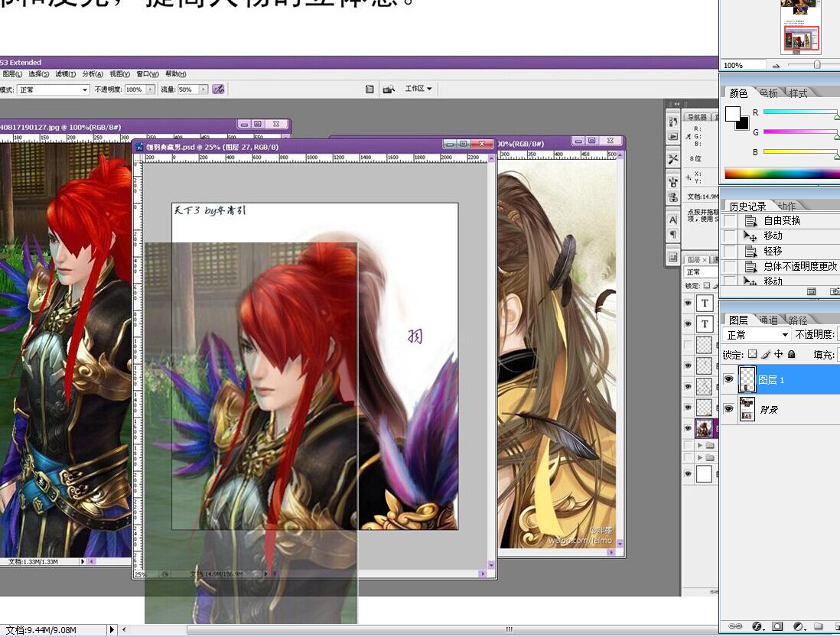The height and width of the screenshot is (637, 840).
Task: Lock all using the padlock icon
Action: pos(791,354)
